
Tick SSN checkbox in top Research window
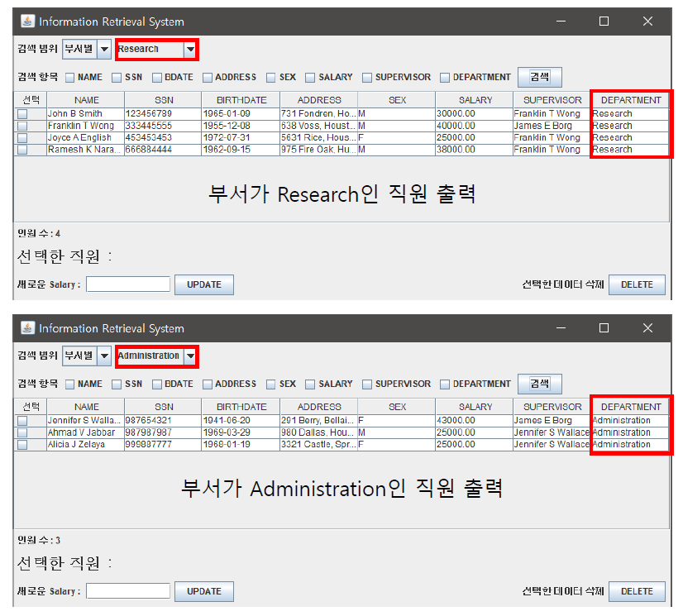pos(117,78)
